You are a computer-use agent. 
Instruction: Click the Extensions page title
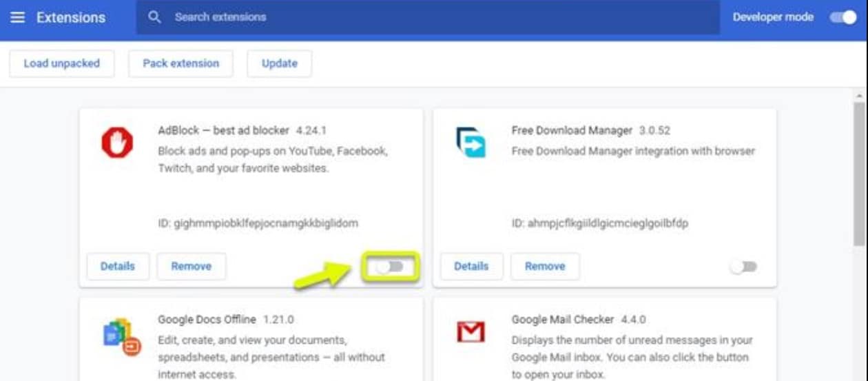[71, 17]
